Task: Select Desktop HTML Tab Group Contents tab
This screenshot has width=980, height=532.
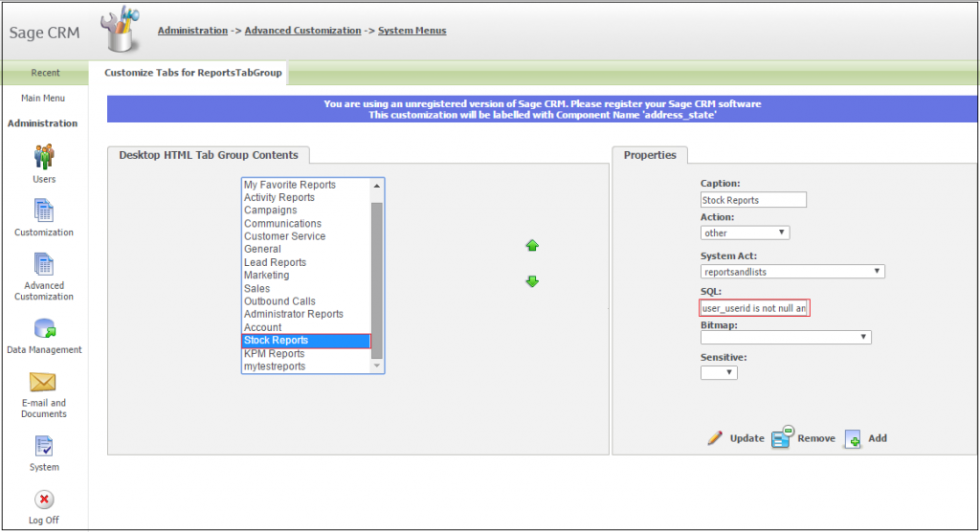Action: (209, 155)
